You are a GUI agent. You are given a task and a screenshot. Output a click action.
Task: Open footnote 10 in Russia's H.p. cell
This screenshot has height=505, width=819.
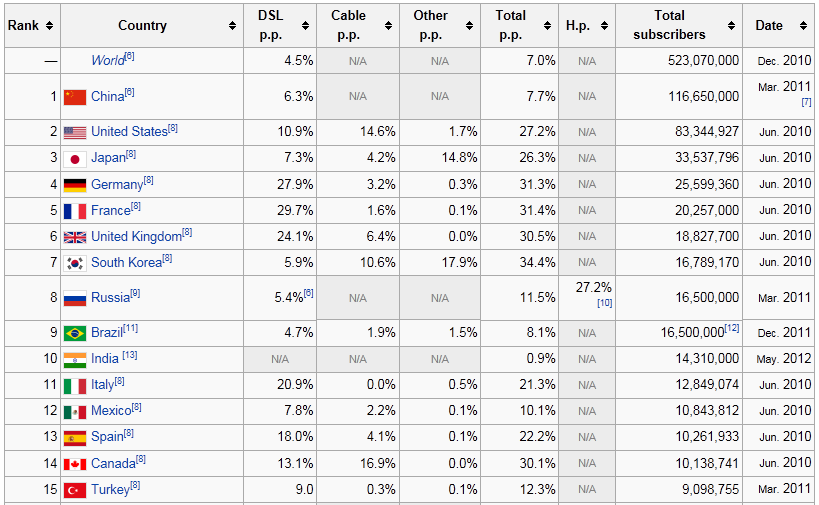(604, 303)
